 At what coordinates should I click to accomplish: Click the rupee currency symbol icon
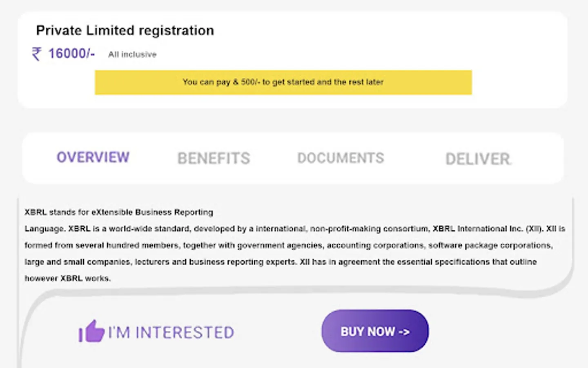(37, 54)
